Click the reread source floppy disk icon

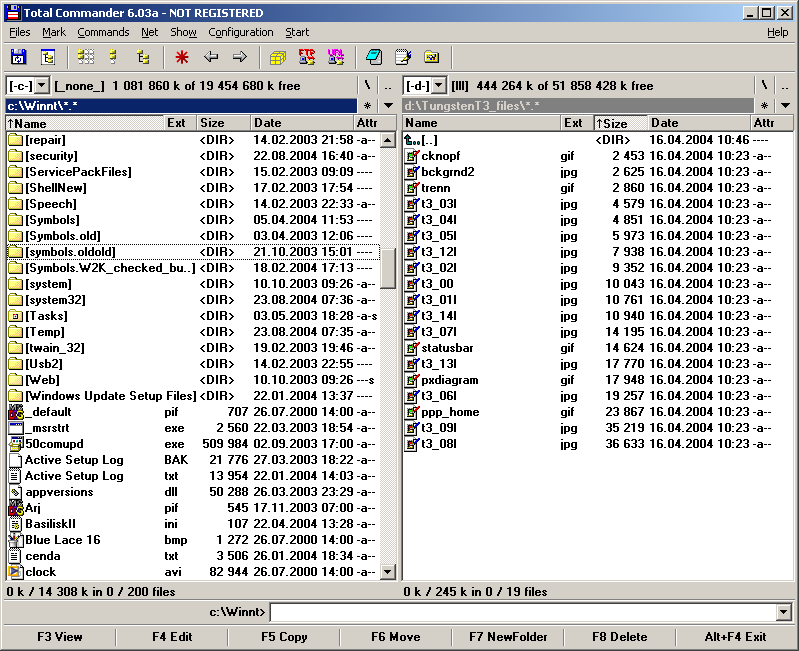(x=18, y=57)
